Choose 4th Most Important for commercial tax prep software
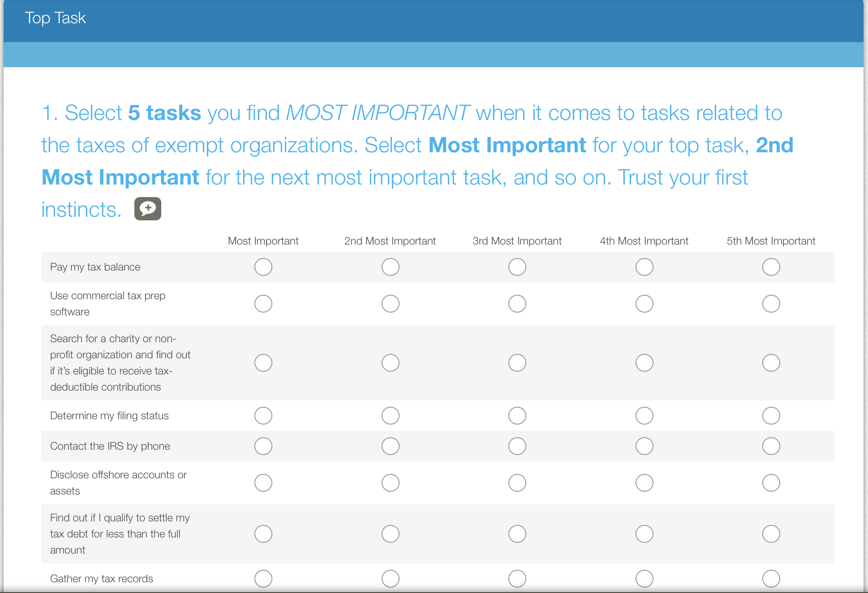Viewport: 868px width, 593px height. coord(644,304)
